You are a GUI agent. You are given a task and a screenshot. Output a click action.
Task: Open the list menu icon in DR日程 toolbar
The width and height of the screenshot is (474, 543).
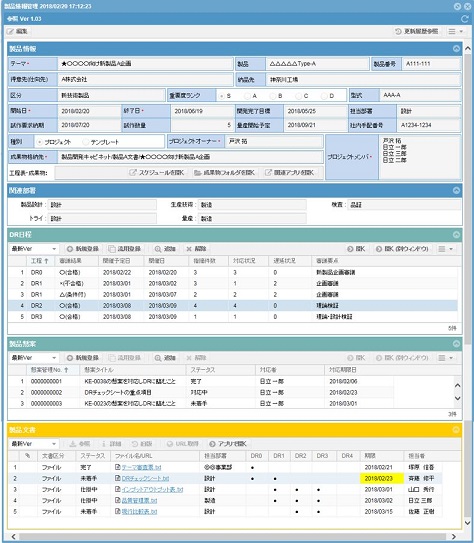(446, 249)
